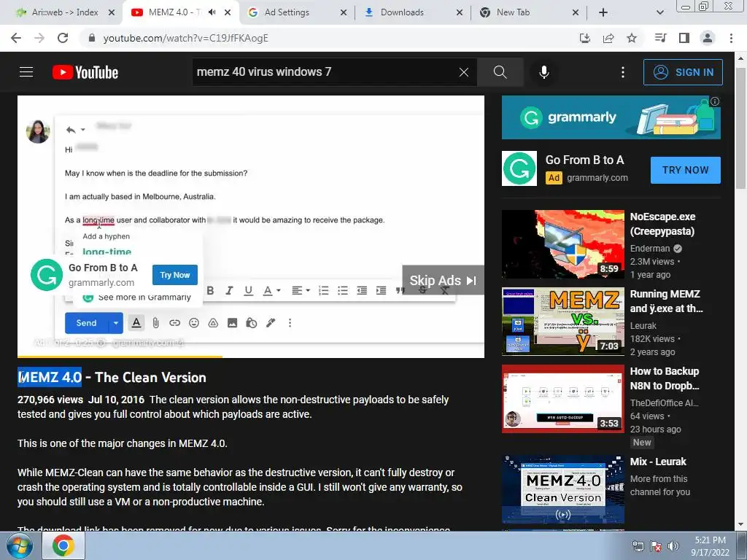
Task: Bookmark this page with the star
Action: (632, 38)
